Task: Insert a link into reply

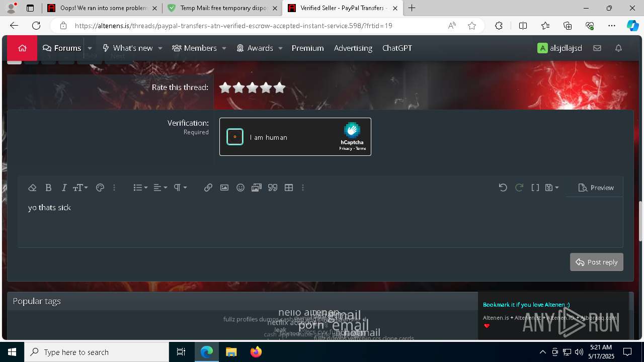Action: click(208, 188)
